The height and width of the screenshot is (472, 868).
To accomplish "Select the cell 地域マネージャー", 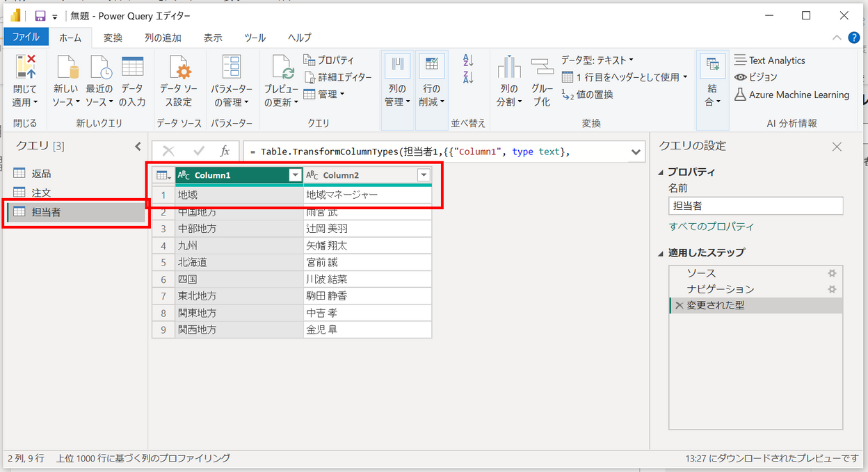I will 367,195.
